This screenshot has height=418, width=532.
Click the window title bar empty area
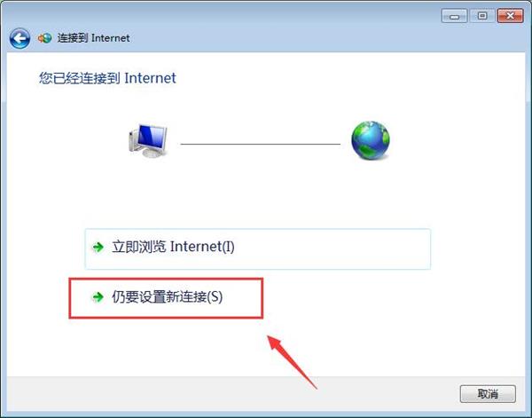pos(271,15)
